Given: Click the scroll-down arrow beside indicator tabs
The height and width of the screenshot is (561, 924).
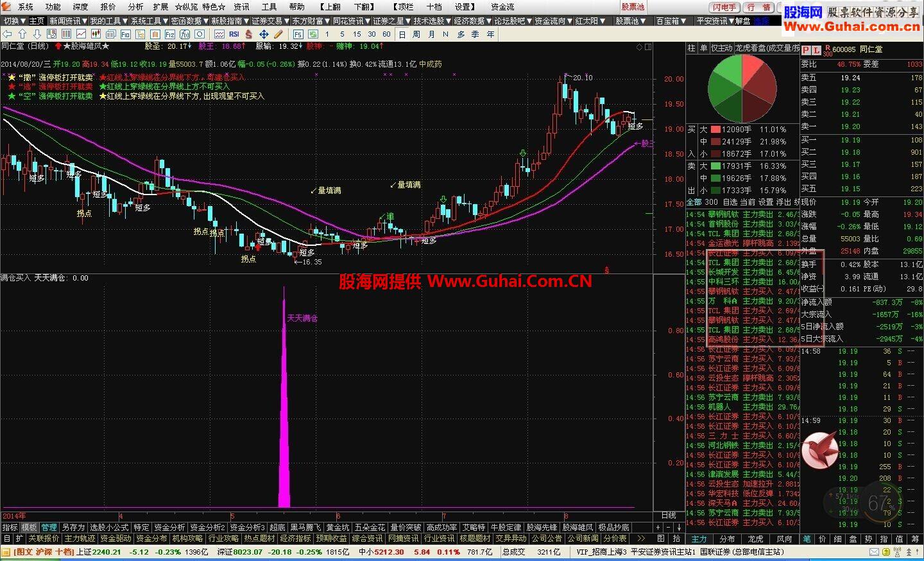Looking at the screenshot, I should [680, 527].
